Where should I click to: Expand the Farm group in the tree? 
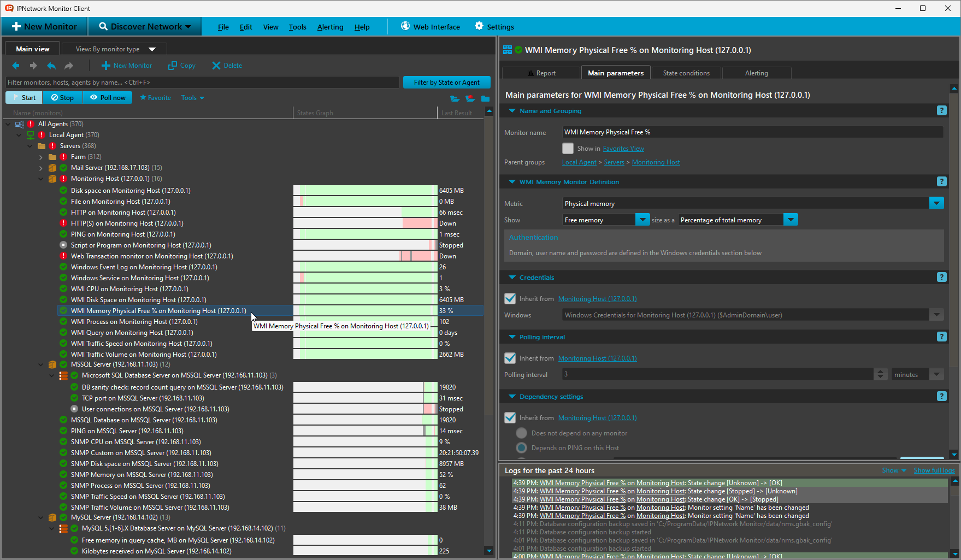tap(41, 157)
